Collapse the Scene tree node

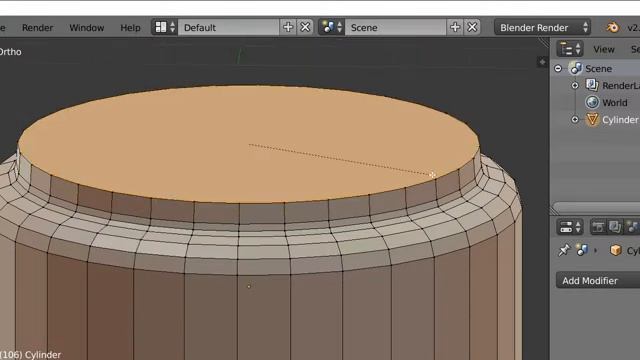[558, 68]
